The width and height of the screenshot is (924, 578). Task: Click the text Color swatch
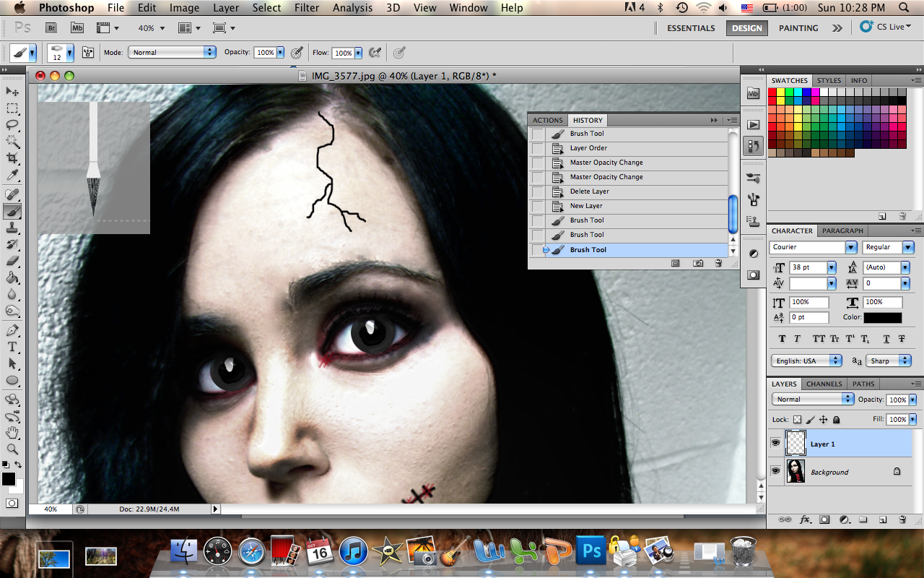882,318
